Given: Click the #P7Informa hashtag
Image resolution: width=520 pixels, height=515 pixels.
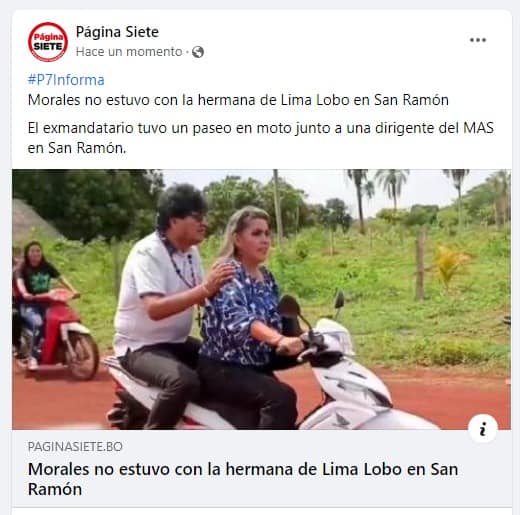Looking at the screenshot, I should point(66,80).
